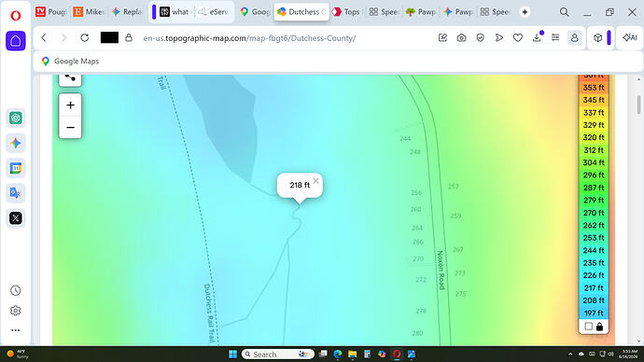The image size is (644, 362).
Task: Click the Noxon Road label on map
Action: coord(441,270)
